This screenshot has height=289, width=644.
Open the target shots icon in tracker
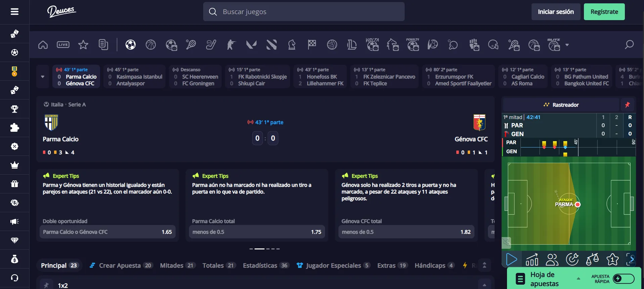click(x=572, y=259)
